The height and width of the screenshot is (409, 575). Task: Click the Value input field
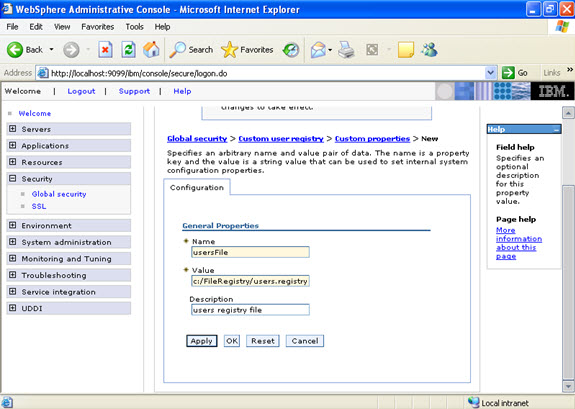[250, 281]
